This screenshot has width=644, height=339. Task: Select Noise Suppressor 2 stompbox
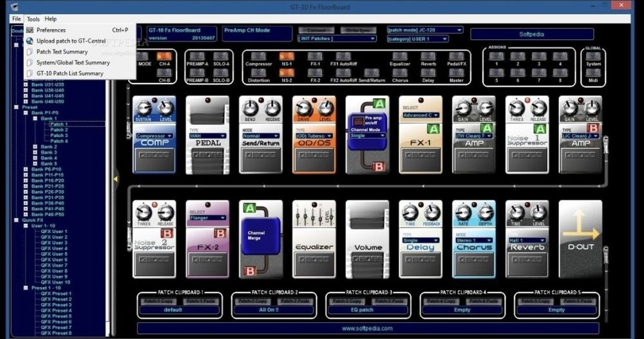[x=154, y=239]
